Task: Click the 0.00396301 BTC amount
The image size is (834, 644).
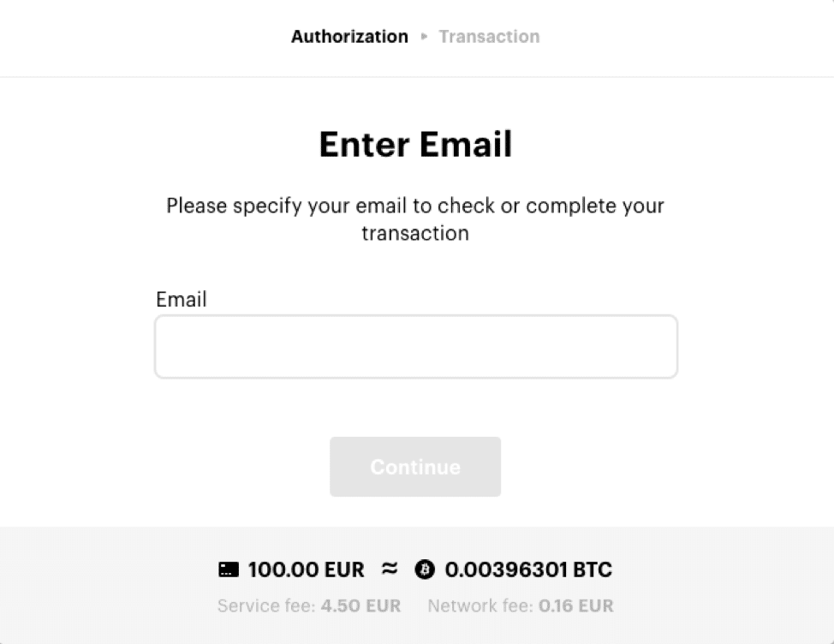Action: 528,569
